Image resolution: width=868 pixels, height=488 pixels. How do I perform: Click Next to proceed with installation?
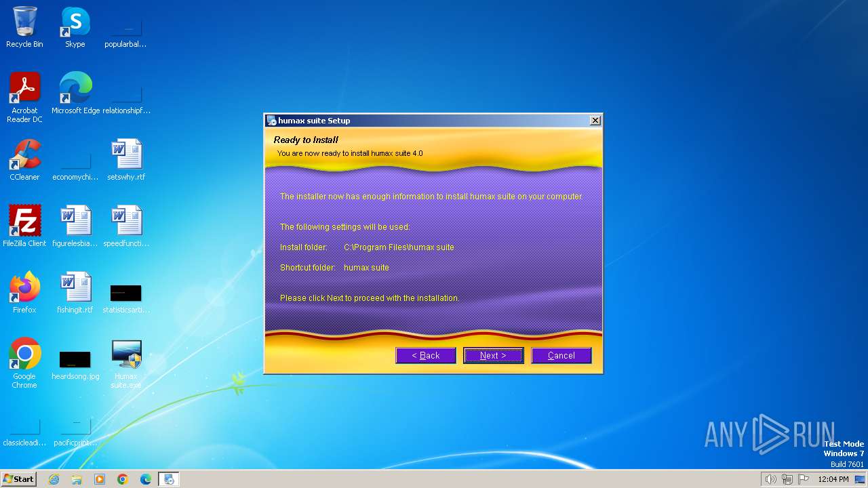pyautogui.click(x=493, y=355)
